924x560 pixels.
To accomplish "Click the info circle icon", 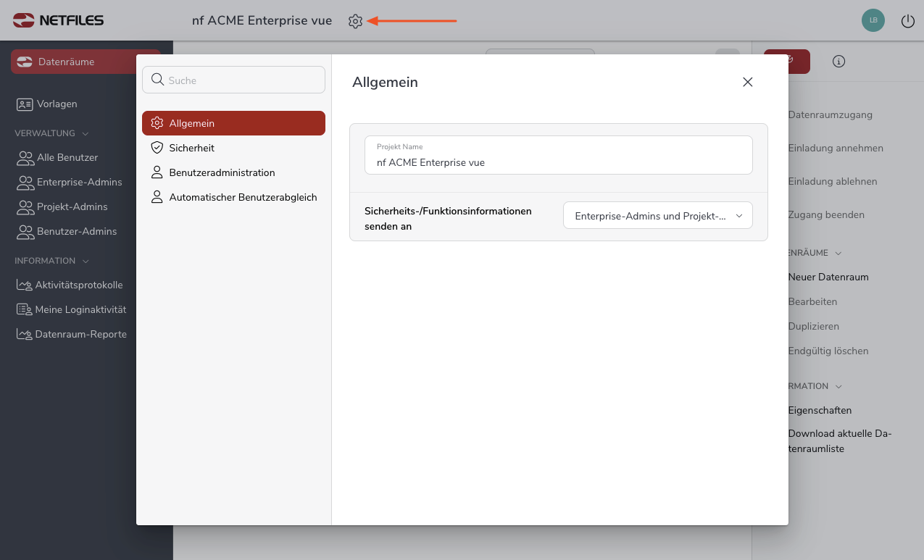I will click(x=838, y=62).
